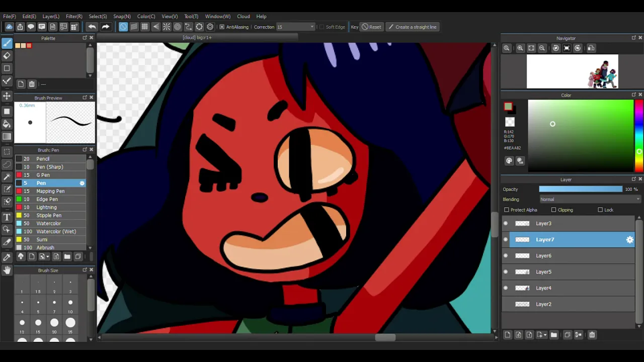Image resolution: width=644 pixels, height=362 pixels.
Task: Zoom in within the Navigator panel
Action: [x=520, y=48]
